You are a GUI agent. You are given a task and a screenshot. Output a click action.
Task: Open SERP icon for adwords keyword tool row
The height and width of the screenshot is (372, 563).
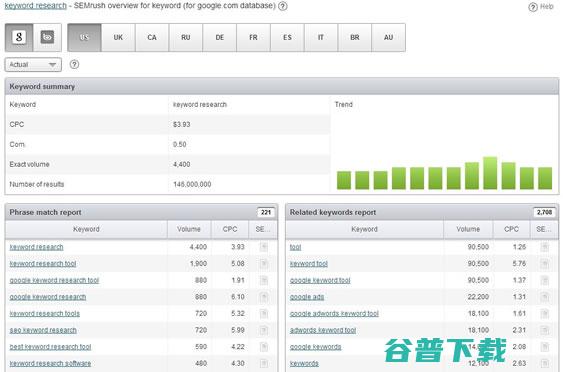544,330
